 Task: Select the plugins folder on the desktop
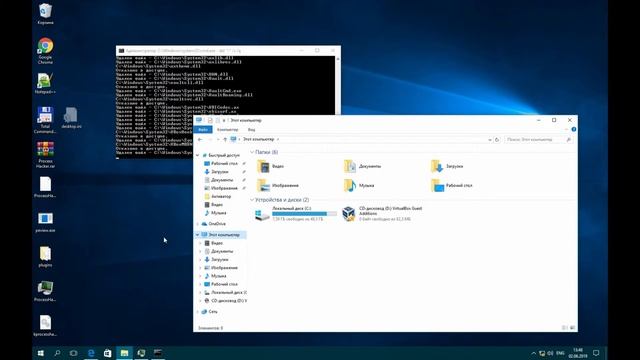[x=45, y=257]
